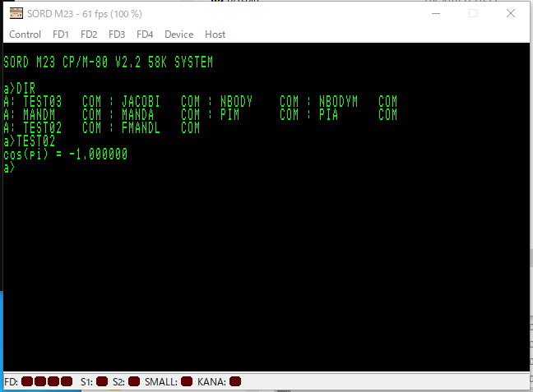Click the KANA status indicator light
This screenshot has height=392, width=533.
click(235, 381)
